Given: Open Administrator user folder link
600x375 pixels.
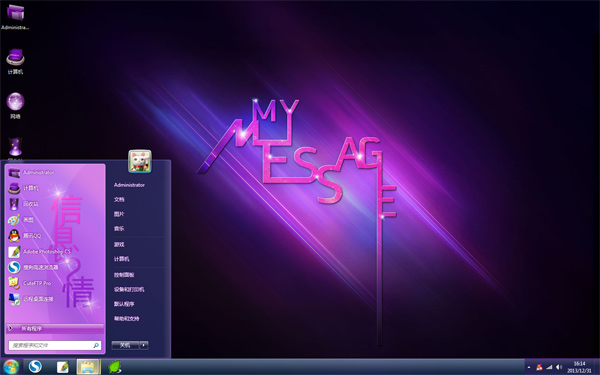Looking at the screenshot, I should click(x=129, y=185).
